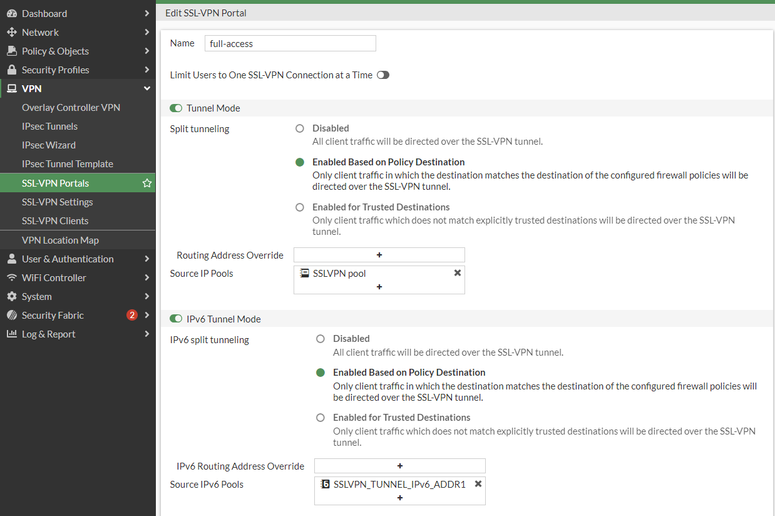Remove SSLVPN_TUNNEL_IPv6_ADDR1 from IPv6 pools
Image resolution: width=775 pixels, height=516 pixels.
478,484
